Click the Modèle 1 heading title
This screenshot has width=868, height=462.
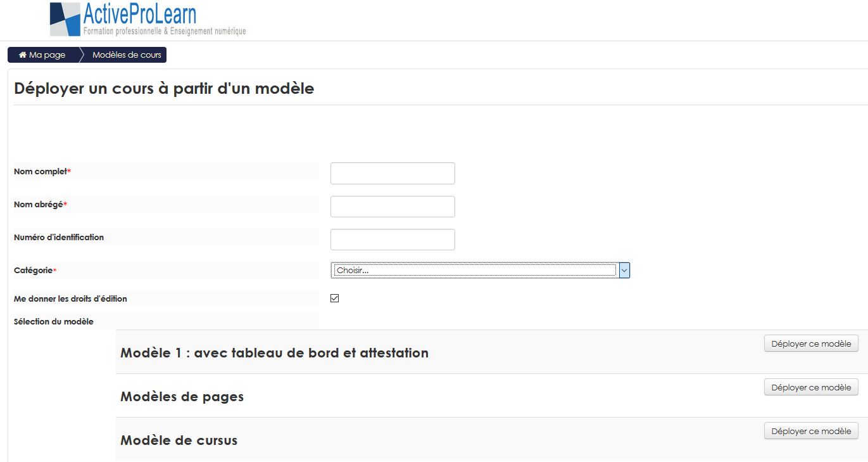tap(274, 353)
